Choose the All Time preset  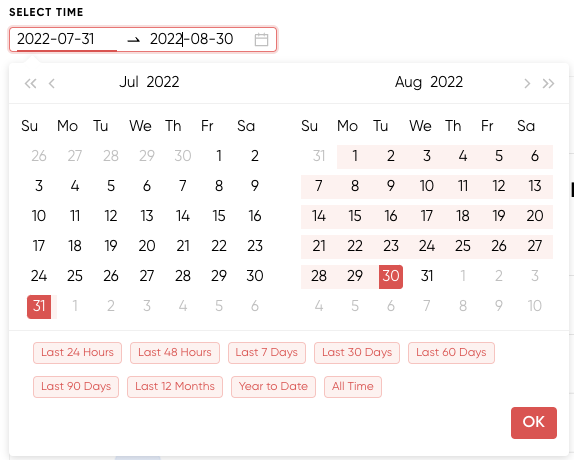[x=353, y=387]
